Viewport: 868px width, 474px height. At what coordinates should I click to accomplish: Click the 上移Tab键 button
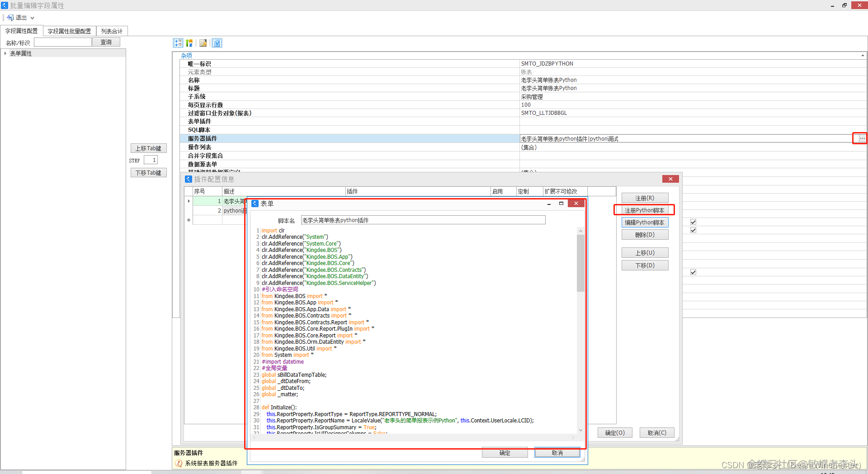click(x=149, y=148)
